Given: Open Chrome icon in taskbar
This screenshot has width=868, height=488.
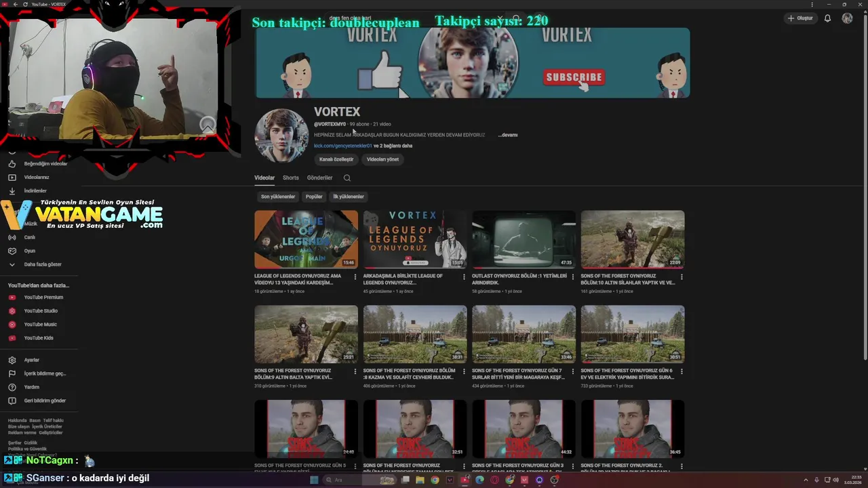Looking at the screenshot, I should tap(435, 480).
